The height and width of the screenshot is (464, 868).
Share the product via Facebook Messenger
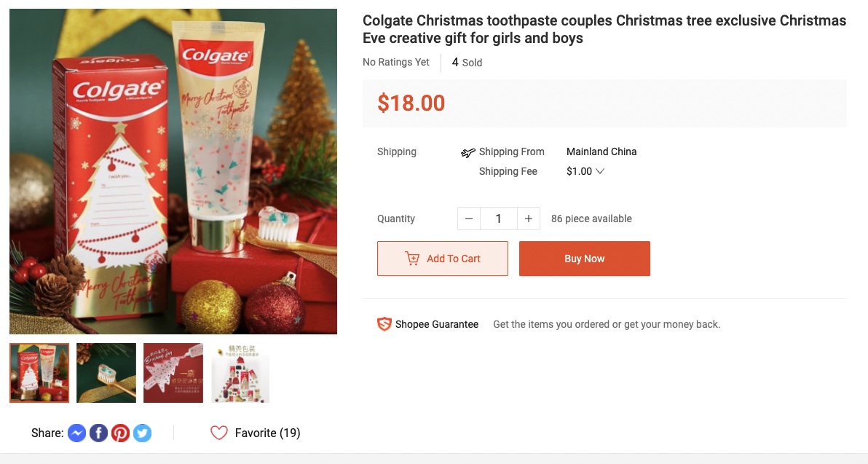pos(76,433)
